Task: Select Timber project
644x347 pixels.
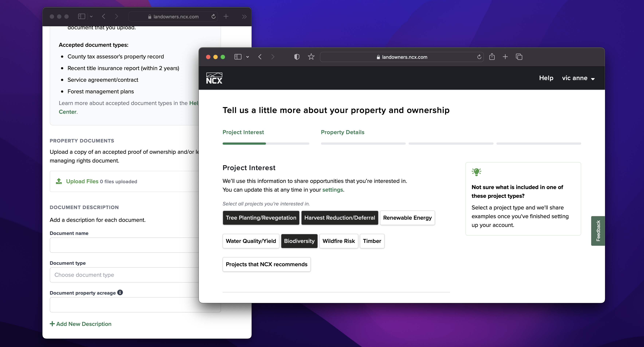Action: coord(372,241)
